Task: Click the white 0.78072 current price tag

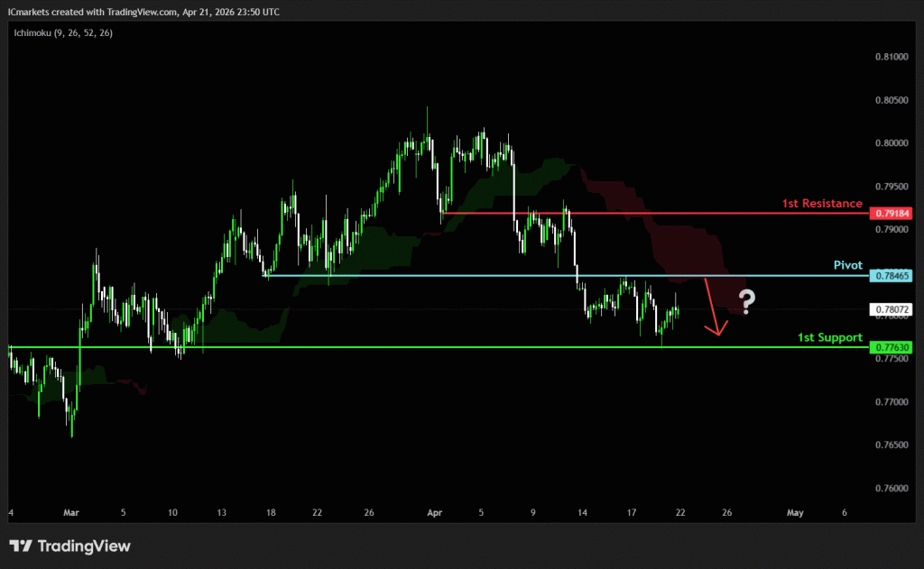Action: tap(891, 309)
